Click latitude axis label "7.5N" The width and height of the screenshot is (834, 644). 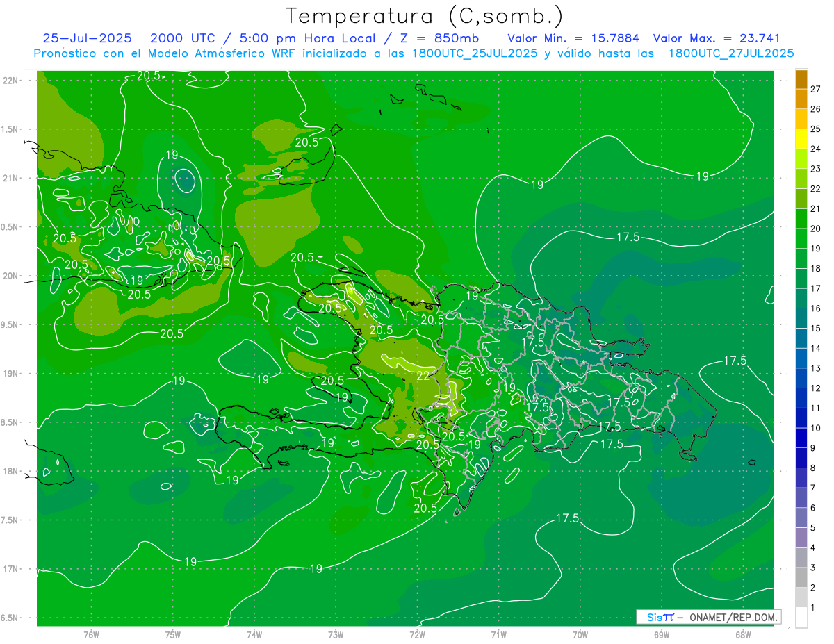click(10, 520)
